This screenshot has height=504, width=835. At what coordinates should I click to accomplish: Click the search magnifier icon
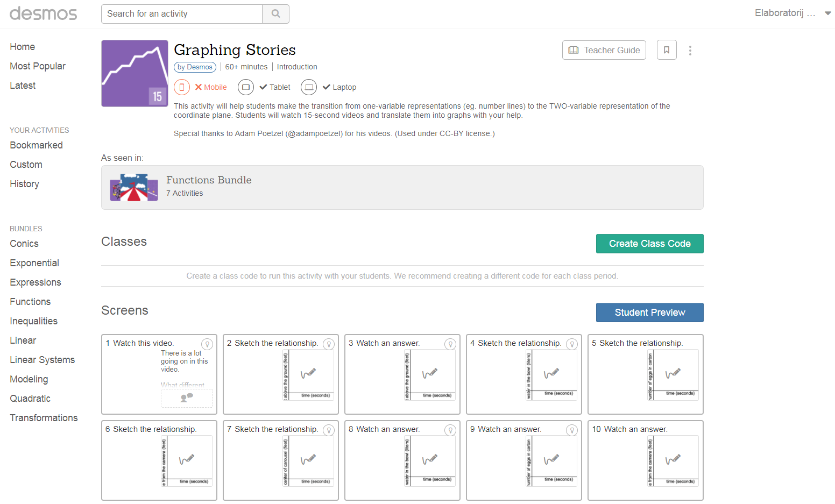(275, 14)
